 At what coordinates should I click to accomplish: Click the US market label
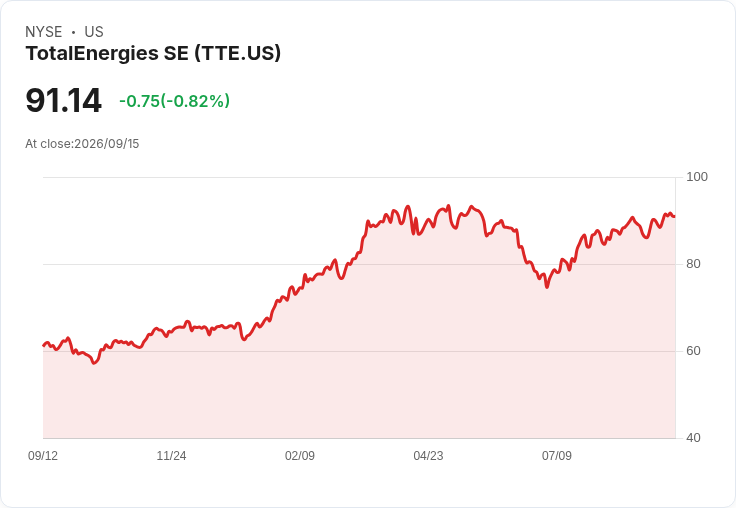click(94, 32)
